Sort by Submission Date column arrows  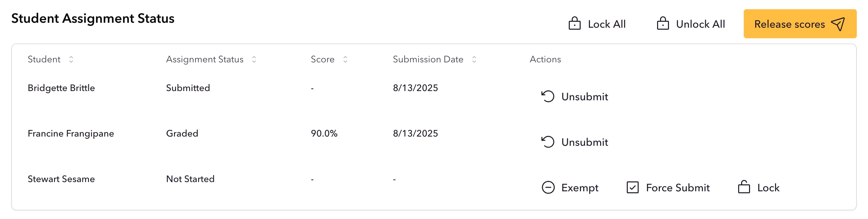coord(474,59)
